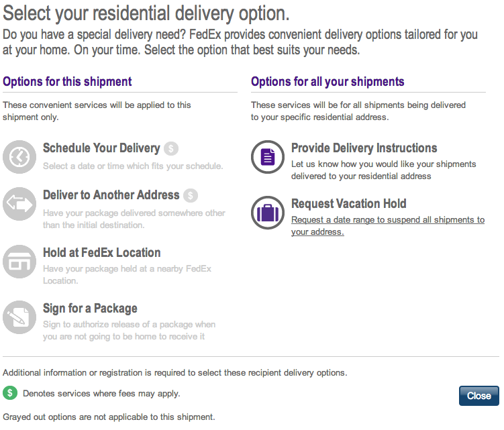Follow the underlined suspend all shipments link
The height and width of the screenshot is (430, 504).
(x=388, y=225)
